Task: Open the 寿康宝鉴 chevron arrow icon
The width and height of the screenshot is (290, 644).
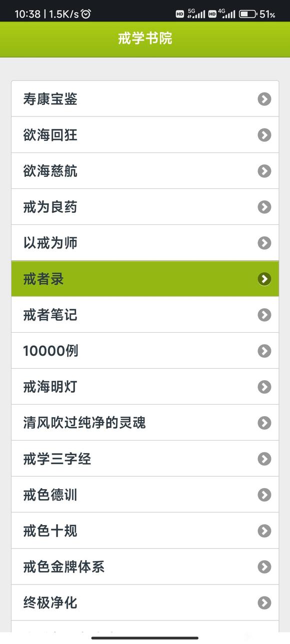Action: 264,99
